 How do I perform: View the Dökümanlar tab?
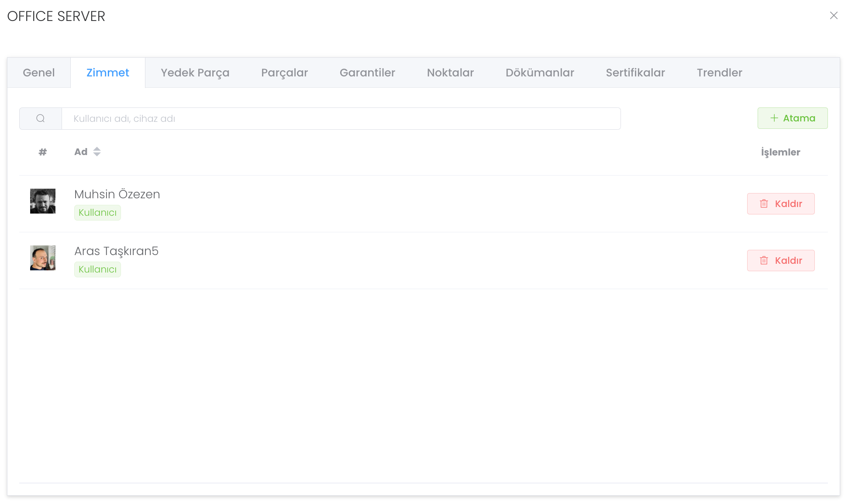(x=540, y=73)
